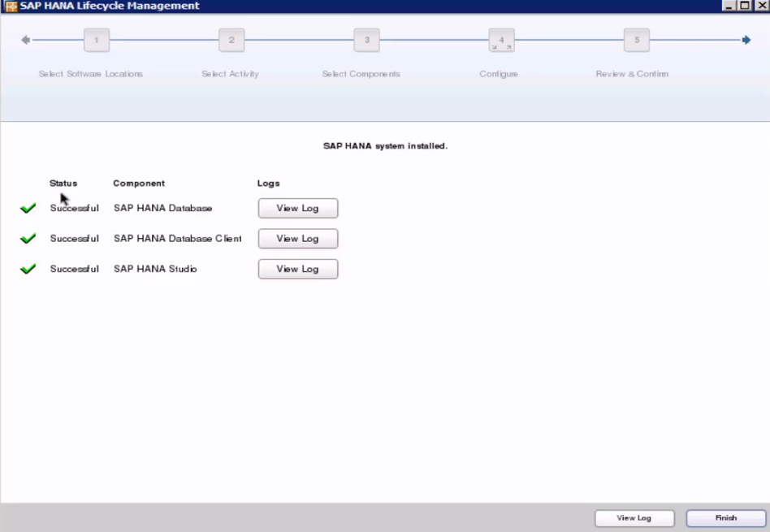Maximize the Lifecycle Management window
This screenshot has height=532, width=770.
pos(745,6)
